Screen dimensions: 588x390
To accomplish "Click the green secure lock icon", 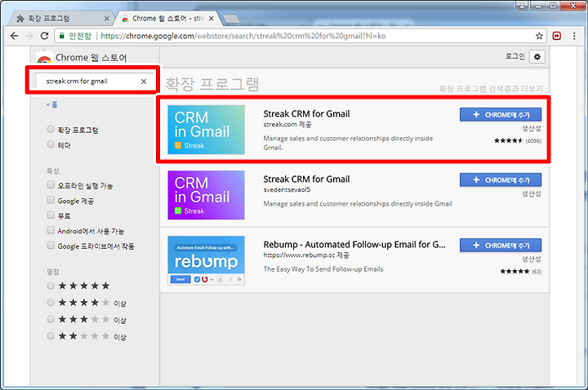I will 61,36.
